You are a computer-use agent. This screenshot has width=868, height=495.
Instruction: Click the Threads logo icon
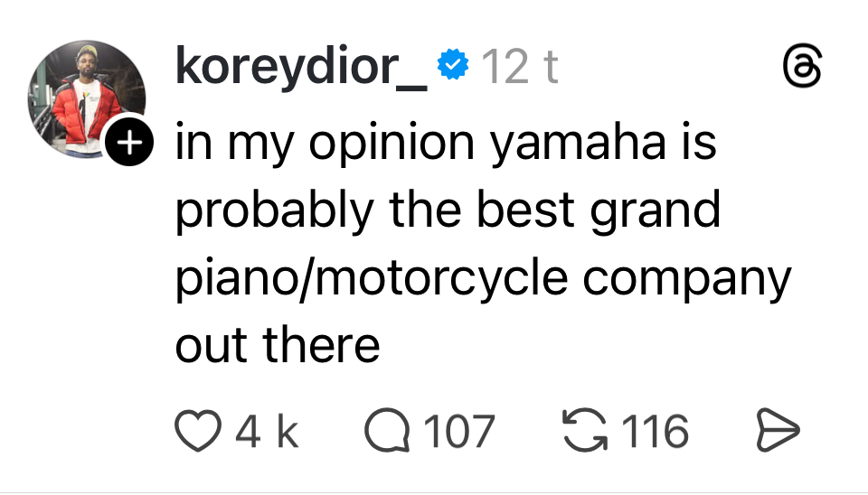click(801, 69)
